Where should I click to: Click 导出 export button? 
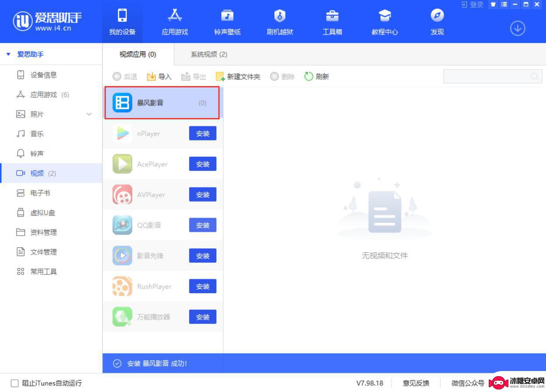[x=193, y=76]
